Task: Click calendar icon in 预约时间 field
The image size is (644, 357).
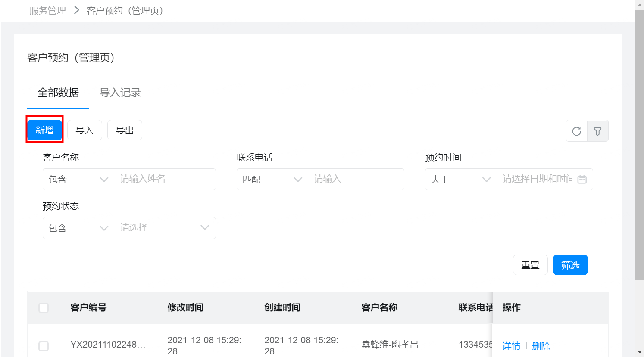Action: pos(582,179)
